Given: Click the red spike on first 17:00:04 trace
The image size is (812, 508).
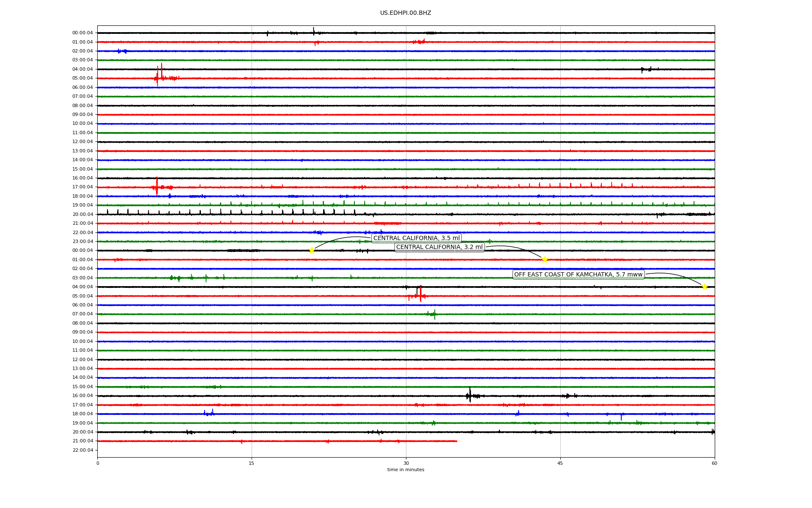Looking at the screenshot, I should [157, 186].
